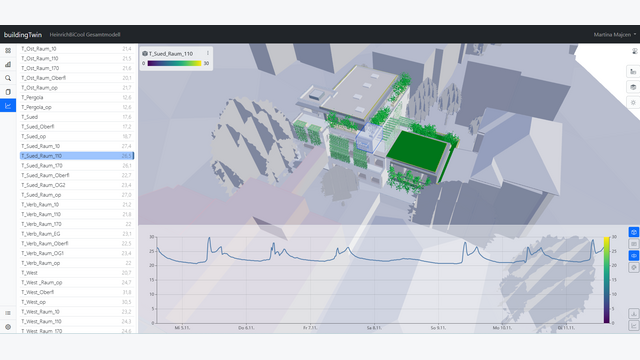
Task: Select T_Pergola row
Action: click(x=77, y=98)
